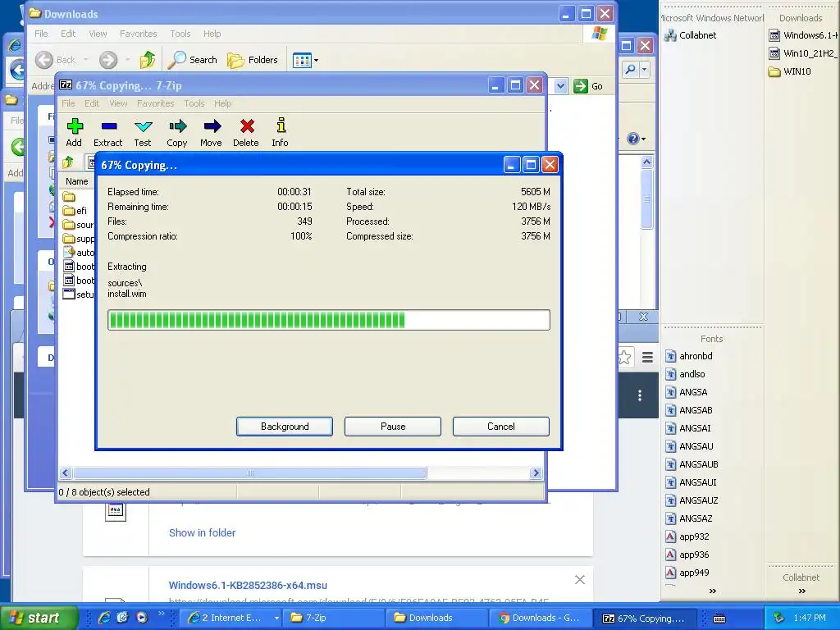This screenshot has height=630, width=840.
Task: Open Tools menu in 7-Zip window
Action: point(194,103)
